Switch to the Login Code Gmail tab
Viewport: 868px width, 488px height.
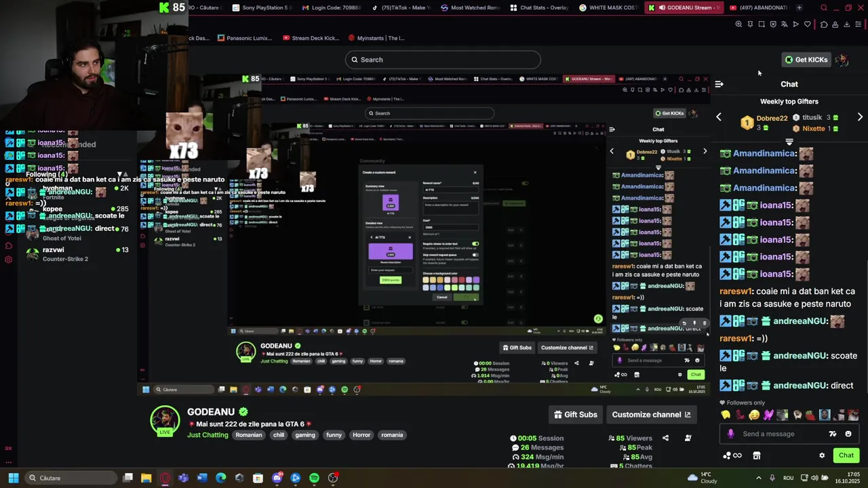click(332, 7)
